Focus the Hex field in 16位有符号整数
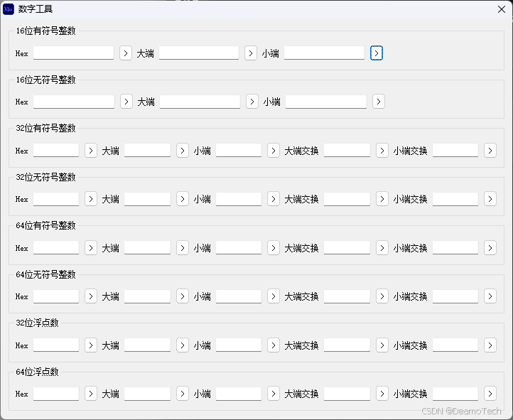This screenshot has height=420, width=513. [x=73, y=53]
